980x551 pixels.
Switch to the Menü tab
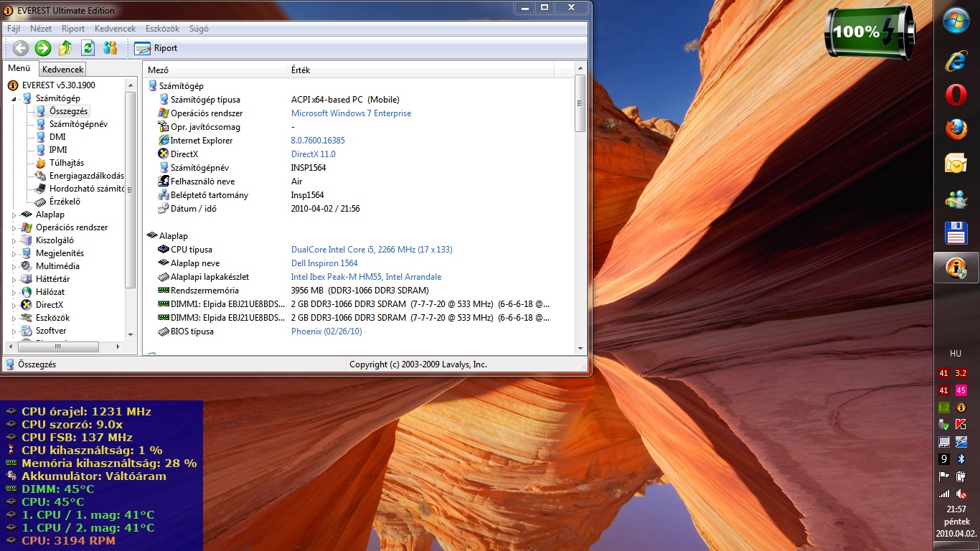click(19, 69)
